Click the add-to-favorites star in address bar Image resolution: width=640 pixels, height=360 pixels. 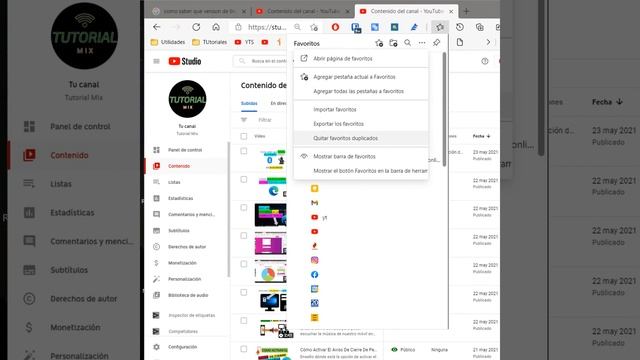click(x=314, y=27)
